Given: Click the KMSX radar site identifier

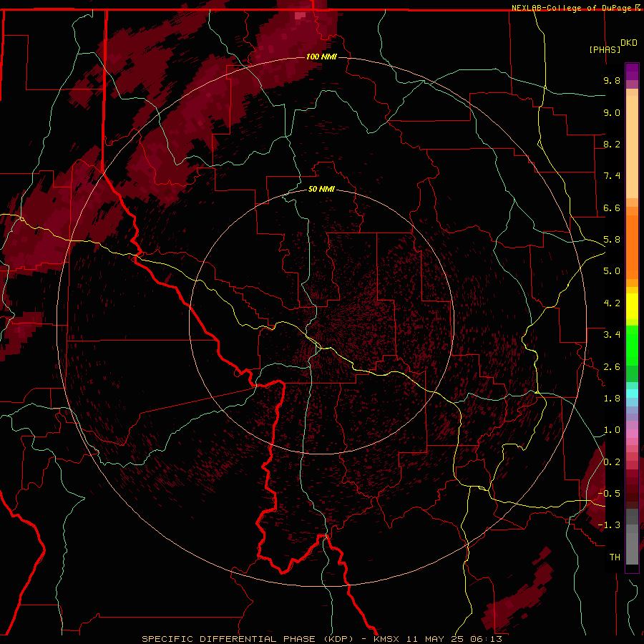Looking at the screenshot, I should pos(387,639).
